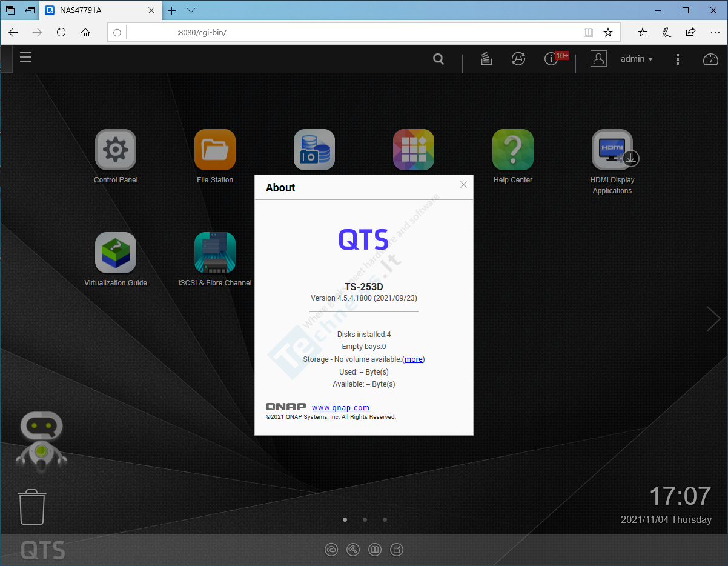Toggle browser reading view icon
This screenshot has height=566, width=728.
[588, 32]
